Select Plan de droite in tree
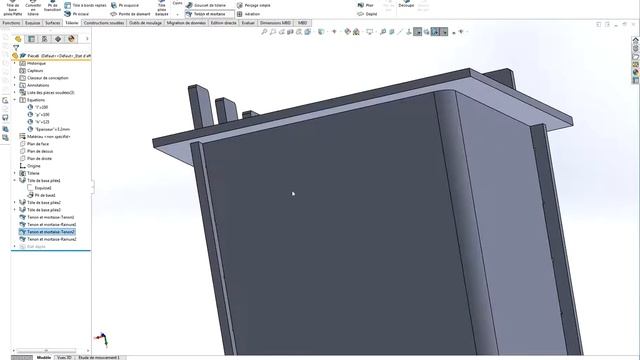Image resolution: width=640 pixels, height=360 pixels. point(39,158)
